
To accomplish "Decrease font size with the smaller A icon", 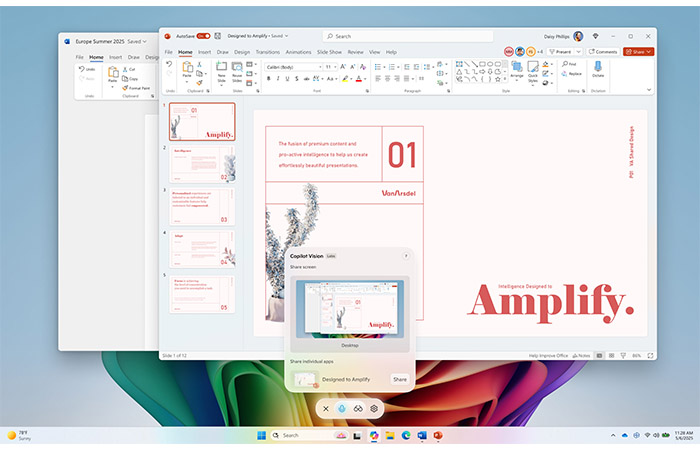I will pyautogui.click(x=352, y=67).
